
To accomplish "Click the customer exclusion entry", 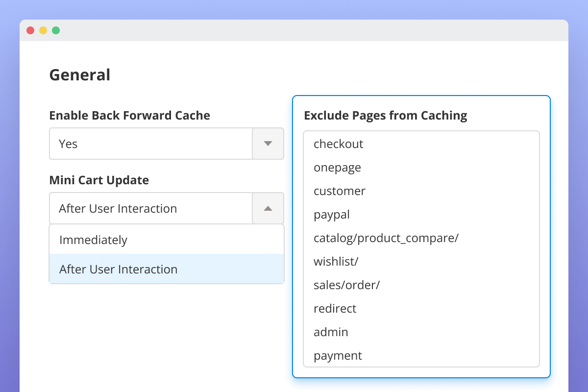I will point(339,191).
